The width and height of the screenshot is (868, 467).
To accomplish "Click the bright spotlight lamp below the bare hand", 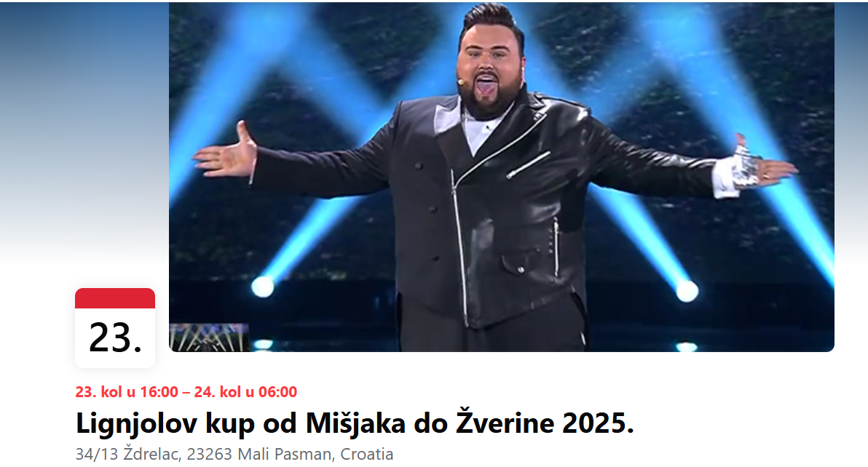I will coord(262,287).
